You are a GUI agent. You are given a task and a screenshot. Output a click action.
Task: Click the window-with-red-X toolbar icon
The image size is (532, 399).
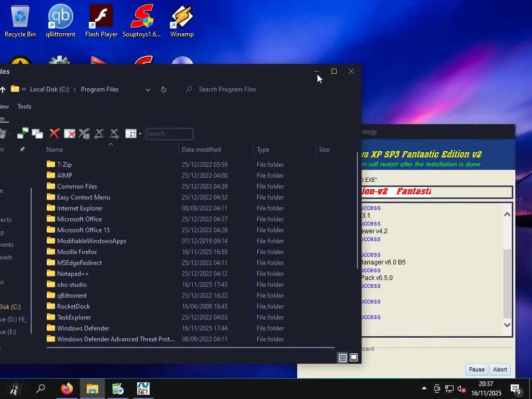tap(70, 134)
